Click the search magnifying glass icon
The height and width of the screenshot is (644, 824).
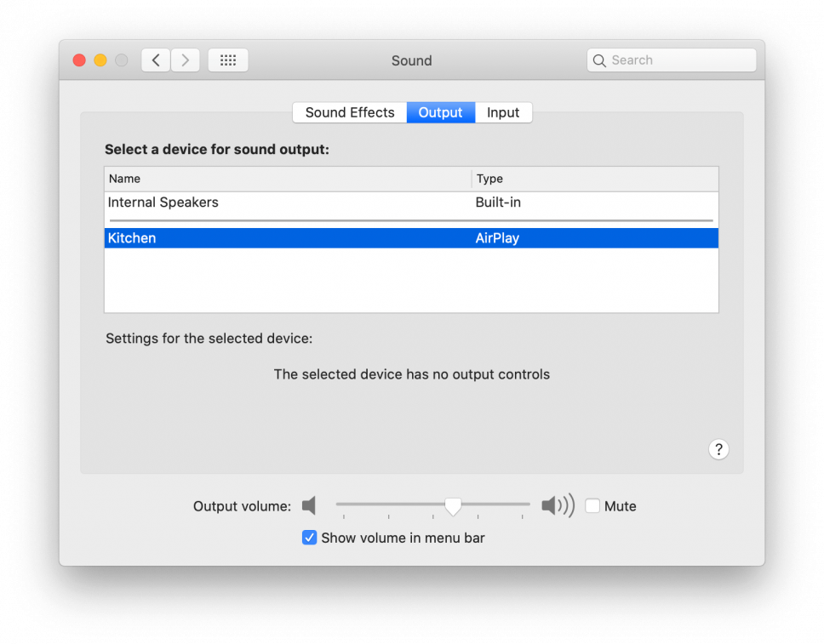[599, 60]
